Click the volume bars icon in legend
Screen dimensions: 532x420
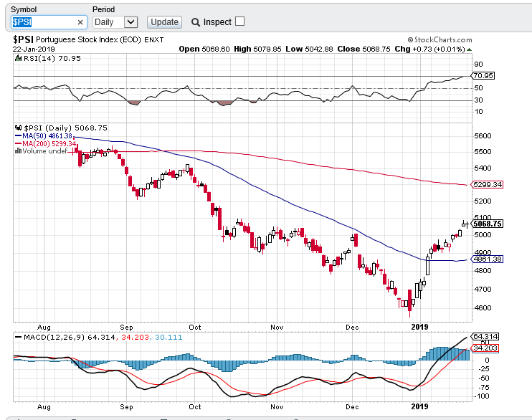coord(18,151)
